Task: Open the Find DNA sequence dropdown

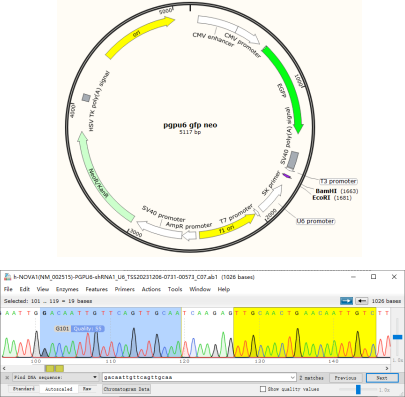Action: (55, 378)
